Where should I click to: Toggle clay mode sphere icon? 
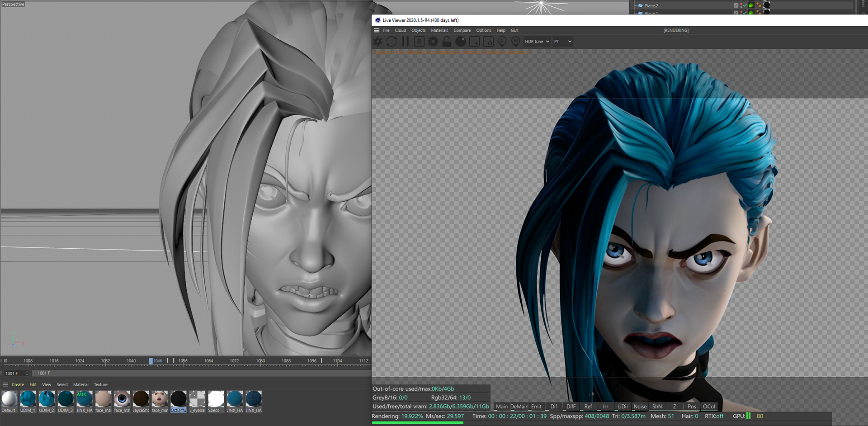click(x=460, y=42)
